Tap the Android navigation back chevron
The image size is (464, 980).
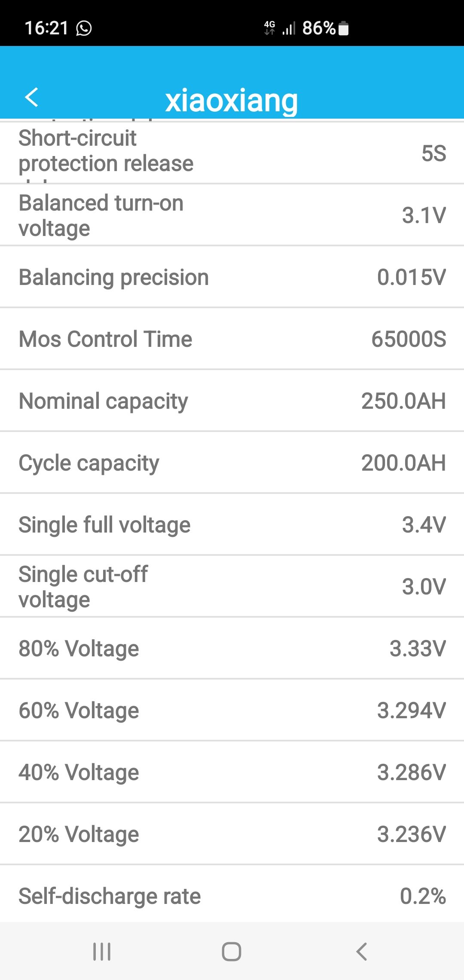coord(362,951)
